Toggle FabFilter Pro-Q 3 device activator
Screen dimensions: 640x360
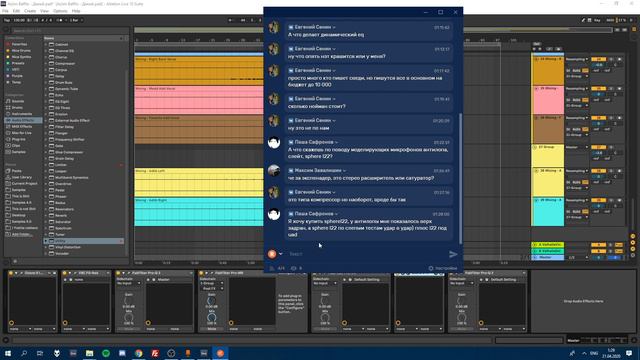pos(118,273)
